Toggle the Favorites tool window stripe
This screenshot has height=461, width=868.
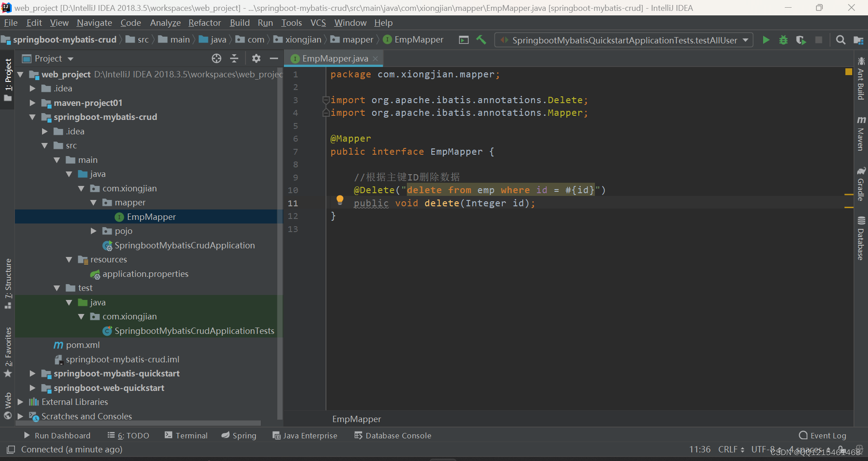click(x=8, y=352)
